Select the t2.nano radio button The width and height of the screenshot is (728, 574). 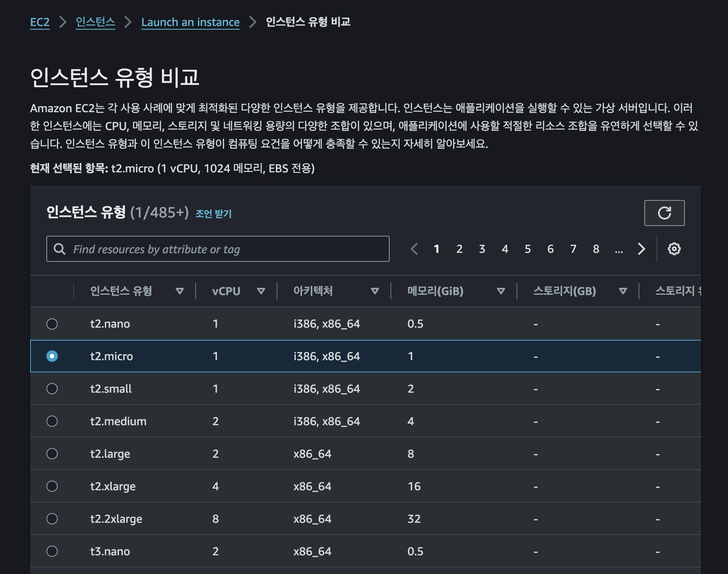click(52, 324)
